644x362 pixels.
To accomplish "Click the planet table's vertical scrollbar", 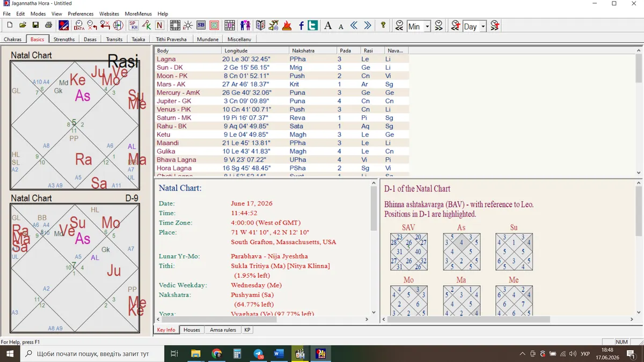I will [x=638, y=112].
